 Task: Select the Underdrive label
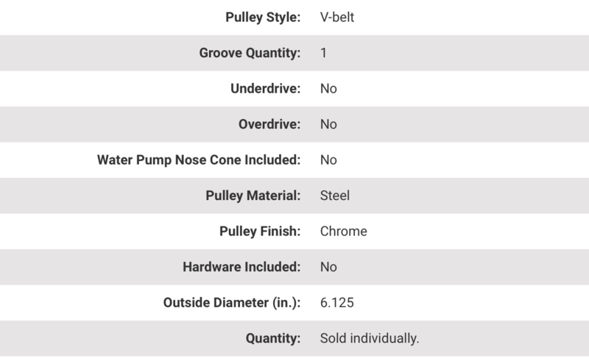(x=266, y=88)
